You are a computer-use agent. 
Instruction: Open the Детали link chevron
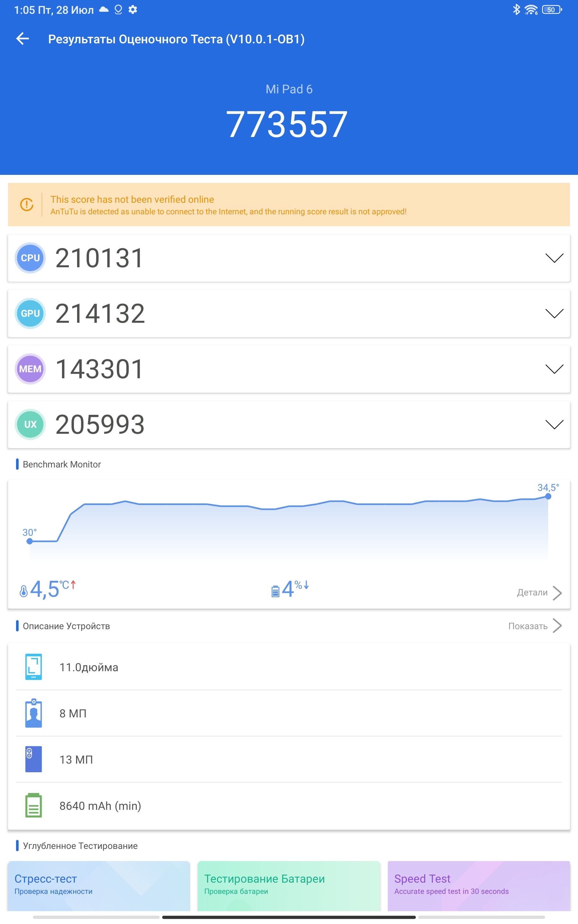coord(557,593)
